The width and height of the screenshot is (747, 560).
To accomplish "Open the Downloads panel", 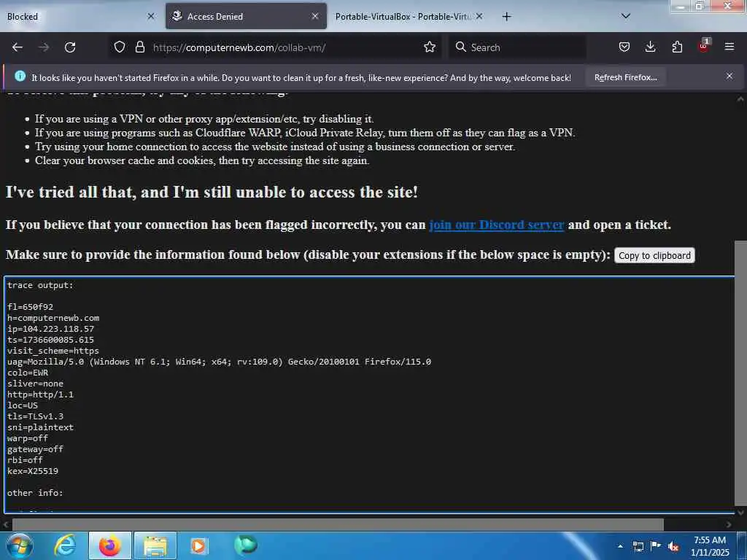I will pyautogui.click(x=650, y=47).
